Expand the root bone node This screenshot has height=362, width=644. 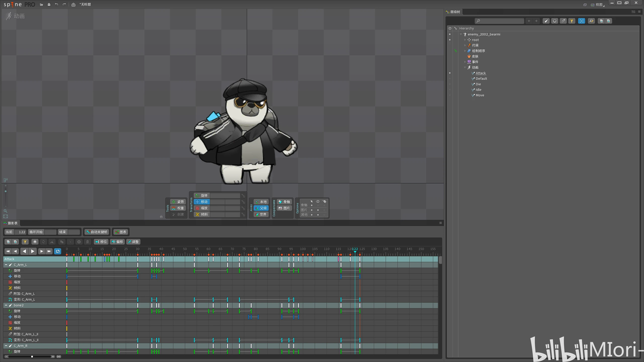click(x=465, y=40)
